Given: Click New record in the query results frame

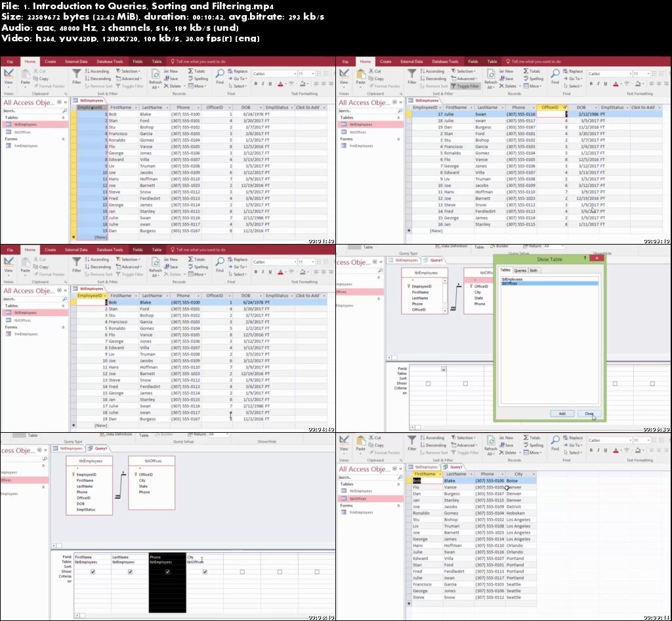Looking at the screenshot, I should click(506, 437).
